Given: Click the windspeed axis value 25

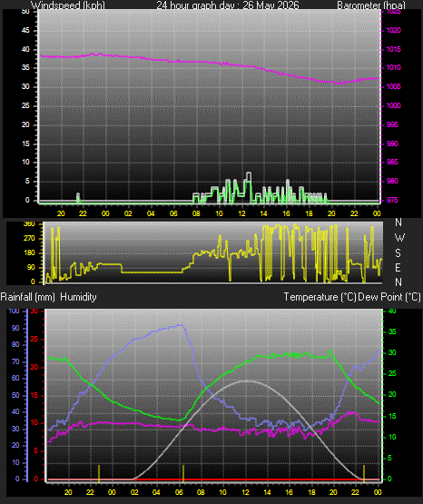Looking at the screenshot, I should 25,105.
